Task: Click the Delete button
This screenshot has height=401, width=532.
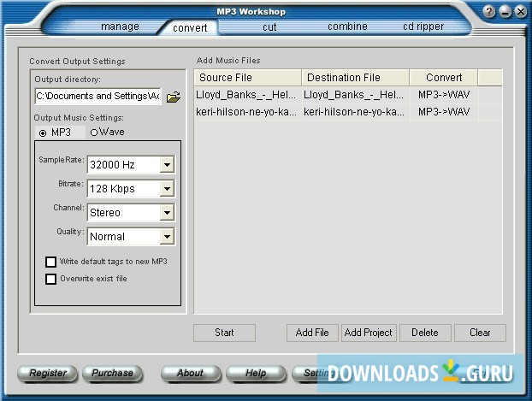Action: coord(425,333)
